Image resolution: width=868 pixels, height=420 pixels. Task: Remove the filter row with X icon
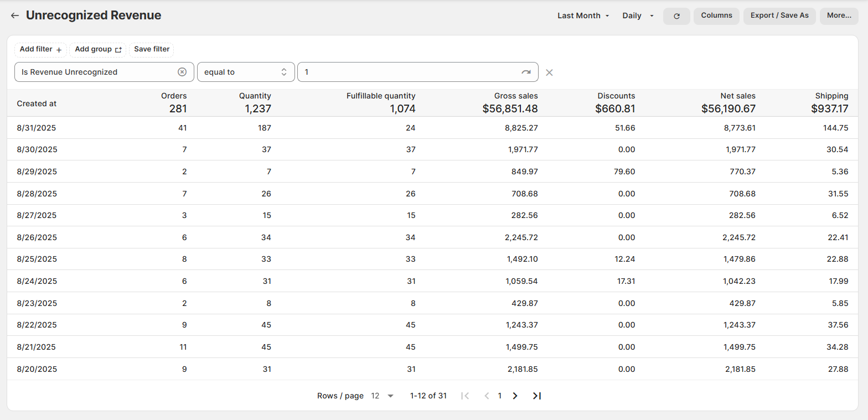click(549, 72)
